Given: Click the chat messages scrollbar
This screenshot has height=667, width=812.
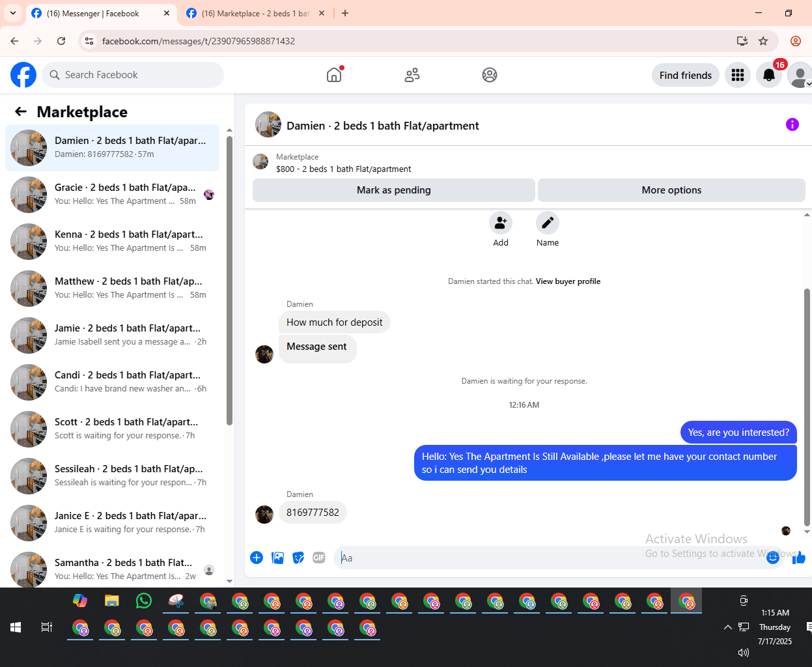Looking at the screenshot, I should [807, 407].
